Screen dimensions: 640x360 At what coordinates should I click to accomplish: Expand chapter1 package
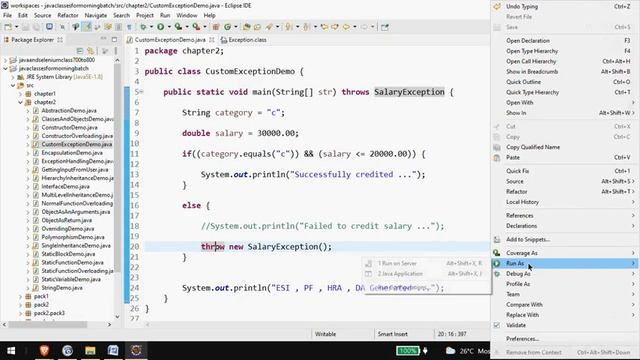point(20,94)
